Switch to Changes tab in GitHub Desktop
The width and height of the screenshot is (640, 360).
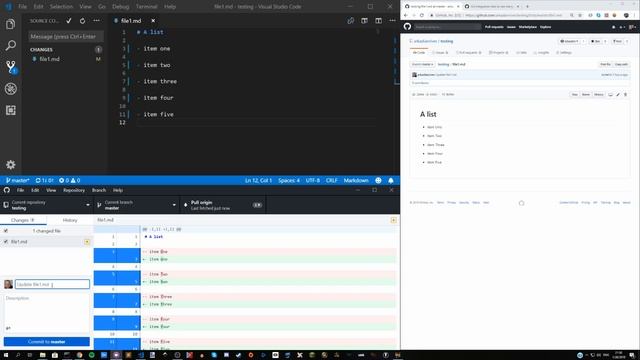pyautogui.click(x=23, y=220)
